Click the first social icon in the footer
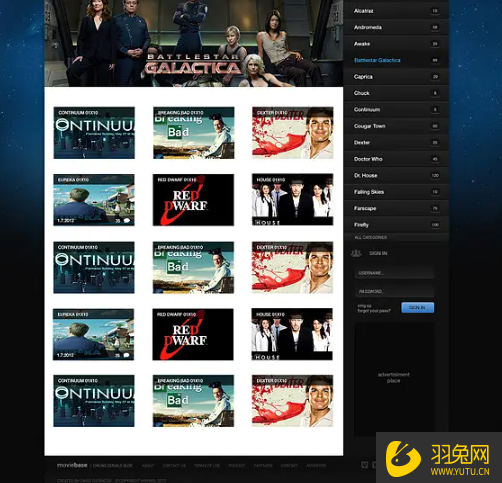Image resolution: width=502 pixels, height=483 pixels. click(365, 465)
